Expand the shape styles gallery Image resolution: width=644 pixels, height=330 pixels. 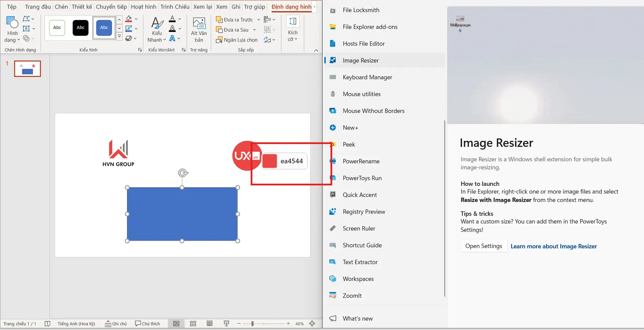pyautogui.click(x=119, y=36)
